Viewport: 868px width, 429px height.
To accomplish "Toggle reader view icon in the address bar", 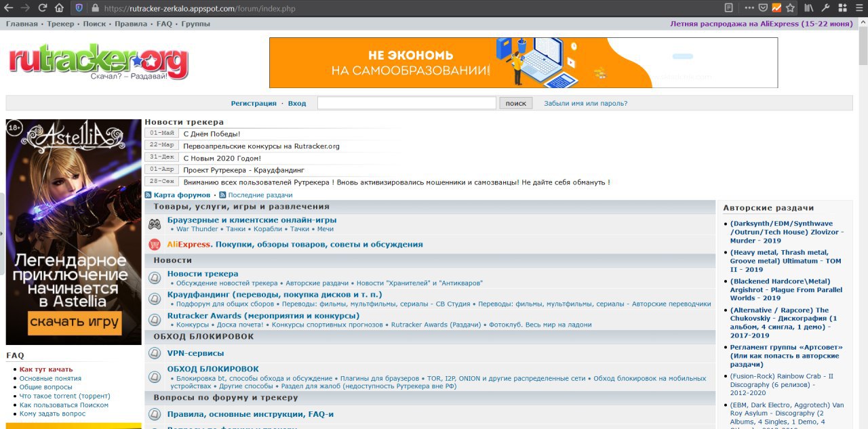I will point(729,8).
